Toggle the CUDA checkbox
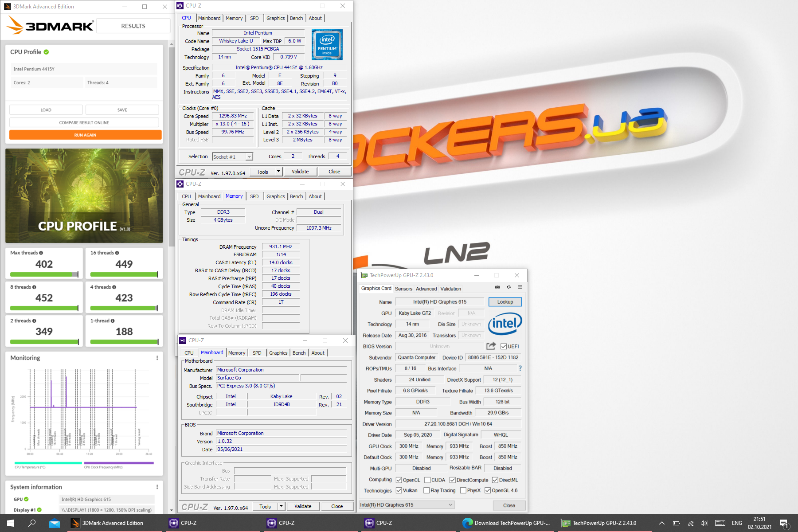Screen dimensions: 798x532 click(427, 480)
